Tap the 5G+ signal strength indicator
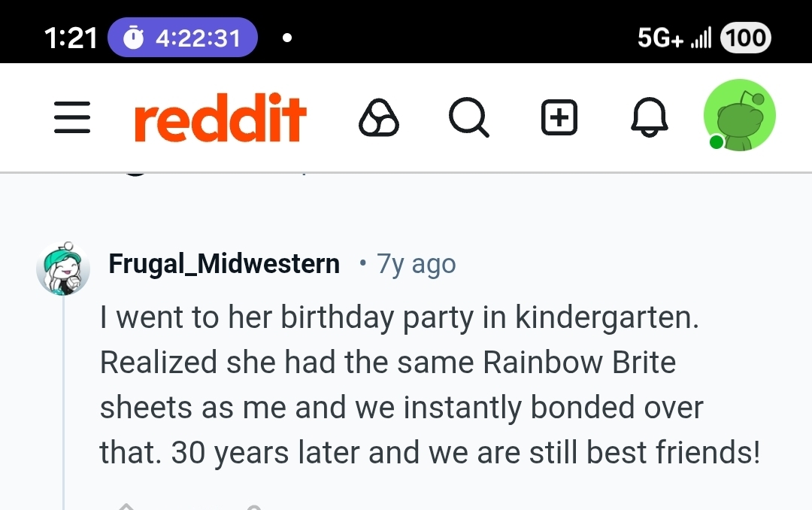Viewport: 812px width, 510px height. tap(673, 38)
